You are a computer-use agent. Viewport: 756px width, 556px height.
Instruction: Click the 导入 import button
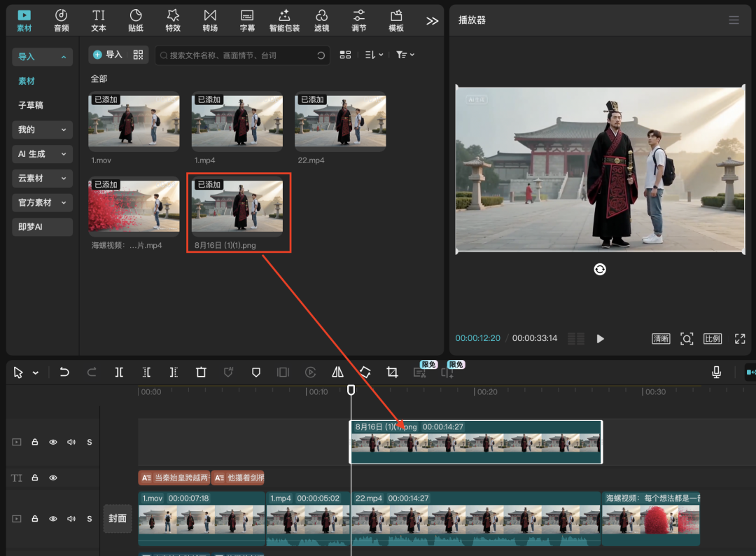pos(108,55)
